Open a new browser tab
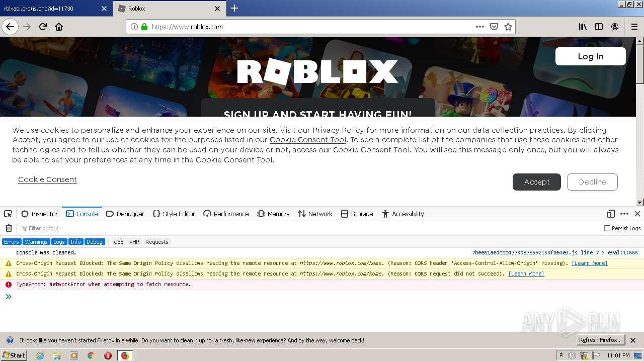644x362 pixels. pos(234,8)
